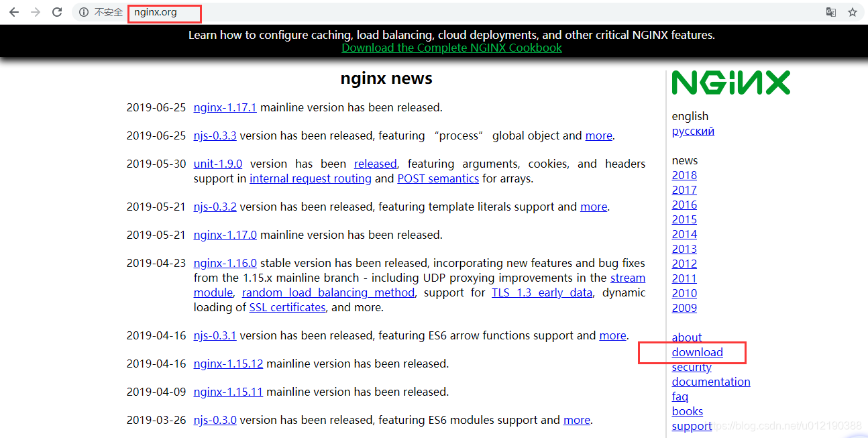This screenshot has height=438, width=868.
Task: Open SSL certificates link
Action: click(x=288, y=307)
